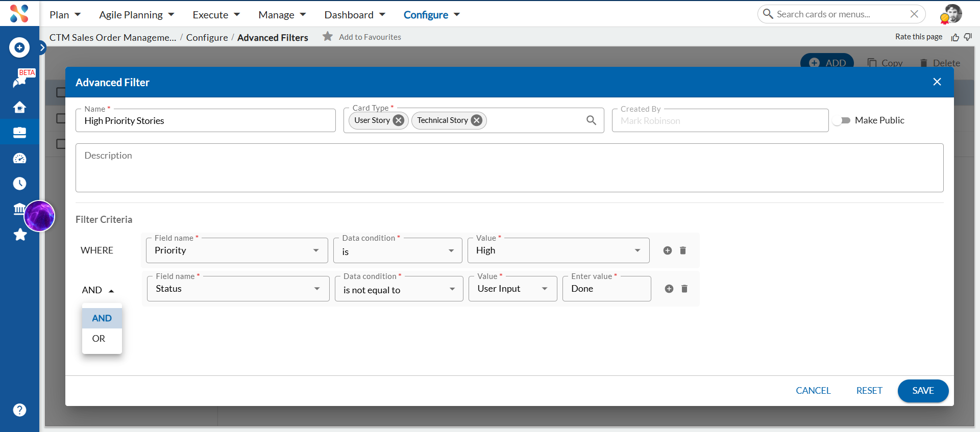Delete the Status criteria row
The height and width of the screenshot is (432, 980).
pyautogui.click(x=684, y=289)
